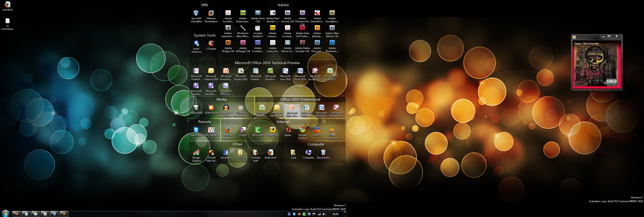The height and width of the screenshot is (217, 644).
Task: Click the foobar2000 icon in Media
Action: point(196,108)
